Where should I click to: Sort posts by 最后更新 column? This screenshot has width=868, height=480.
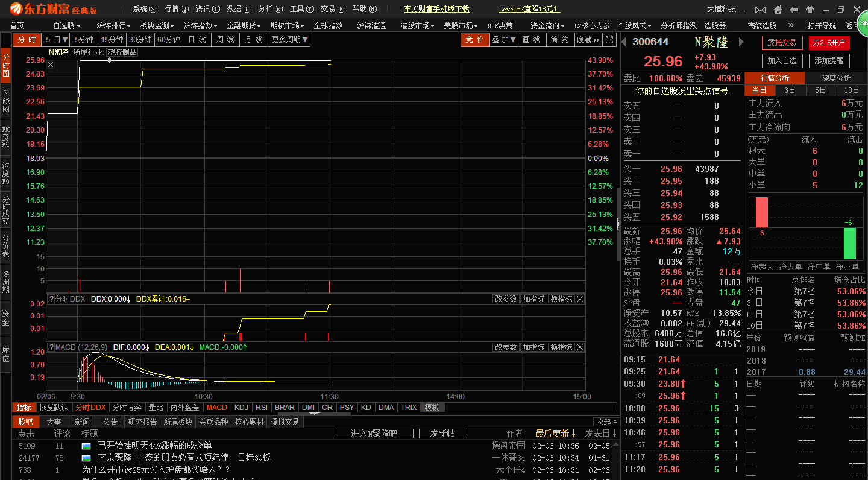point(555,434)
